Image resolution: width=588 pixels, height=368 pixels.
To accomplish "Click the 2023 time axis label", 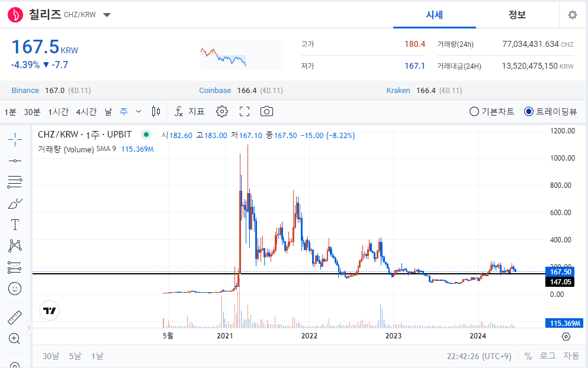I will click(x=393, y=336).
